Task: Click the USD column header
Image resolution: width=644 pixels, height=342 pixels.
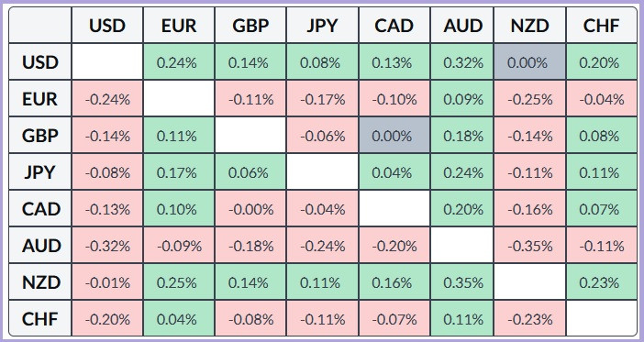Action: coord(107,26)
